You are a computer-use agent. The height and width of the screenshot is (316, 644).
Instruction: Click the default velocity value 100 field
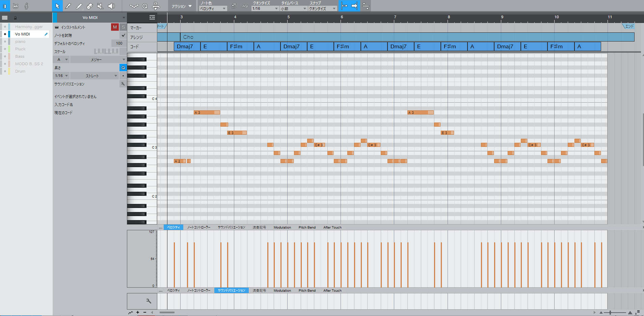pyautogui.click(x=119, y=43)
